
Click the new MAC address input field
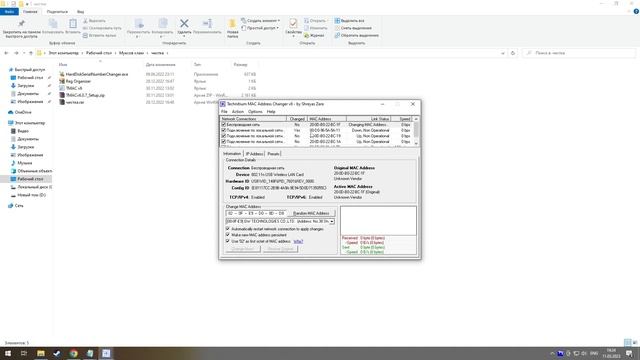[256, 213]
